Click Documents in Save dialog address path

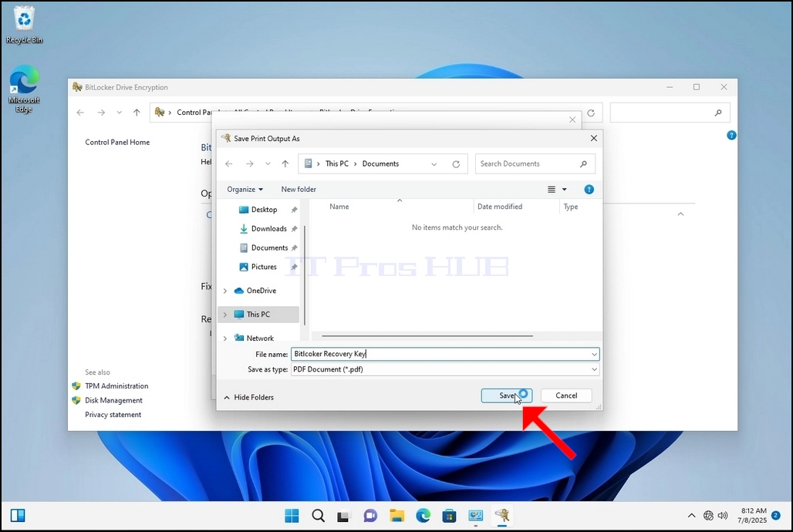pos(380,164)
